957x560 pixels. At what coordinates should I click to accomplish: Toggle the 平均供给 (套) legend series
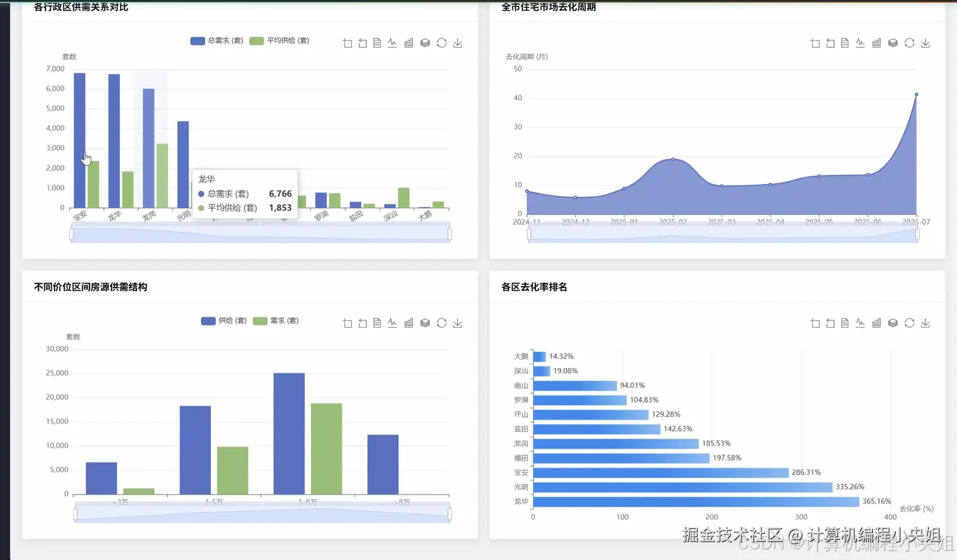[279, 41]
